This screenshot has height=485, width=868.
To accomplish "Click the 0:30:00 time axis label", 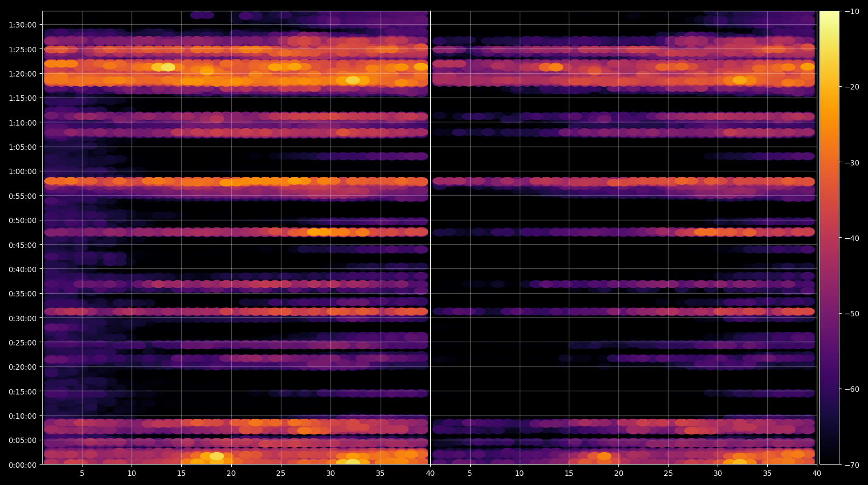I will click(x=23, y=318).
